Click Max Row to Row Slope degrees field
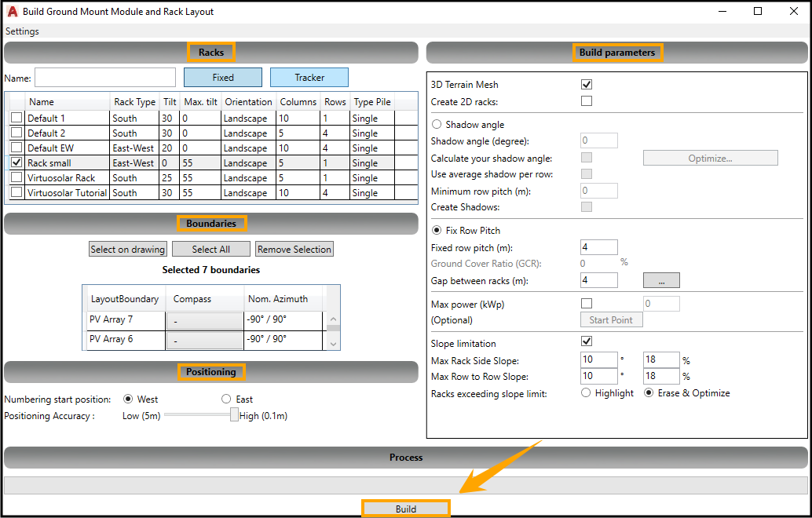812x518 pixels. [x=599, y=376]
